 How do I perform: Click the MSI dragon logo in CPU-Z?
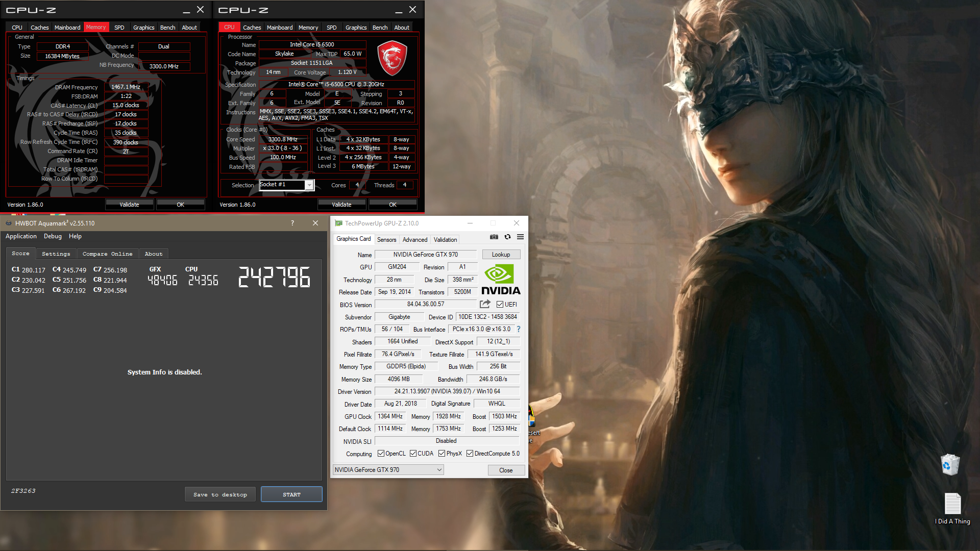(x=392, y=58)
